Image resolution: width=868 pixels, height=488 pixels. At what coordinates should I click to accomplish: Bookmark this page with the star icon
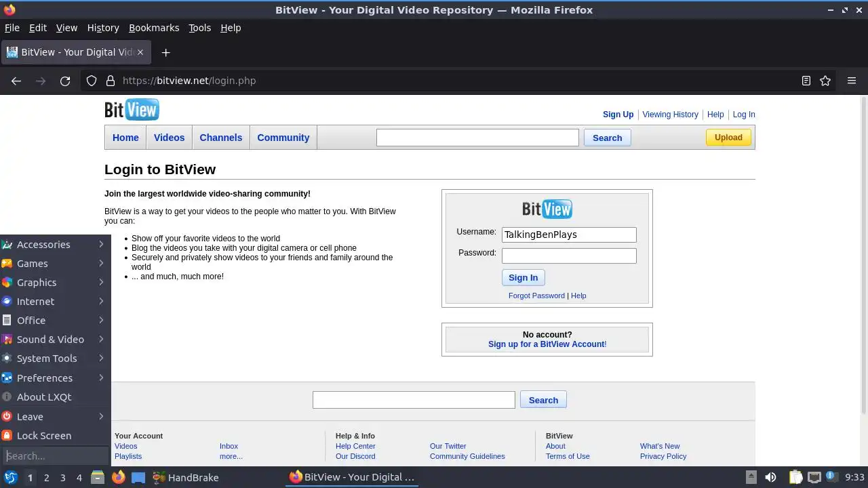tap(825, 81)
